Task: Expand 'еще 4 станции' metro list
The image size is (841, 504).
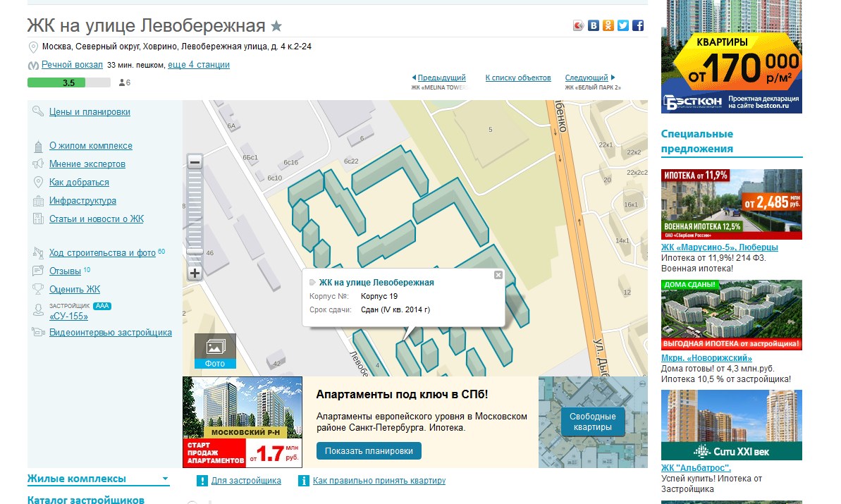Action: coord(198,65)
